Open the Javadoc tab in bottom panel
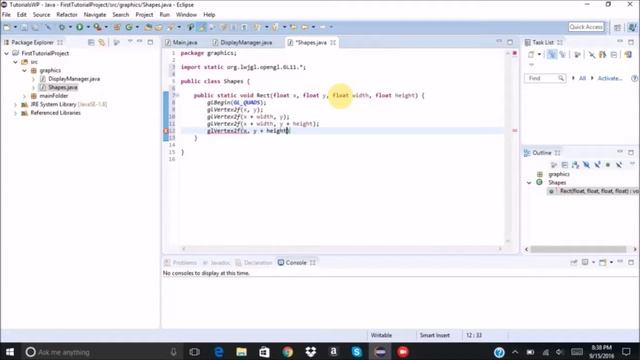Image resolution: width=640 pixels, height=360 pixels. click(x=216, y=262)
